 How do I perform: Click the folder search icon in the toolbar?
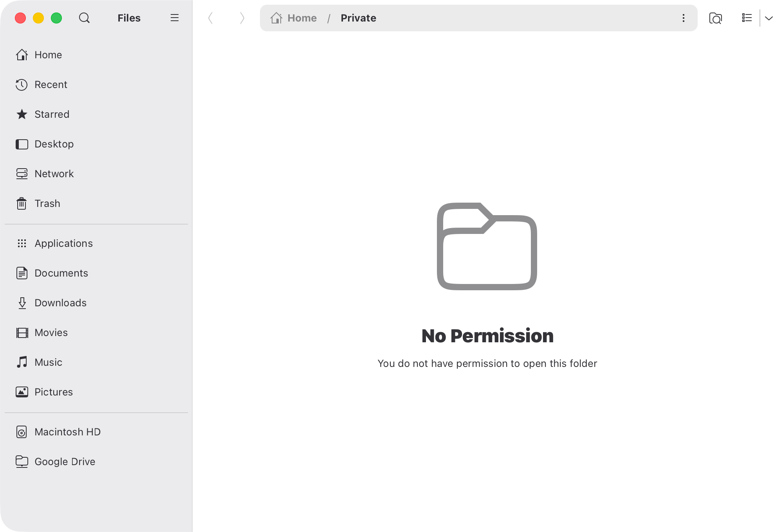[716, 18]
